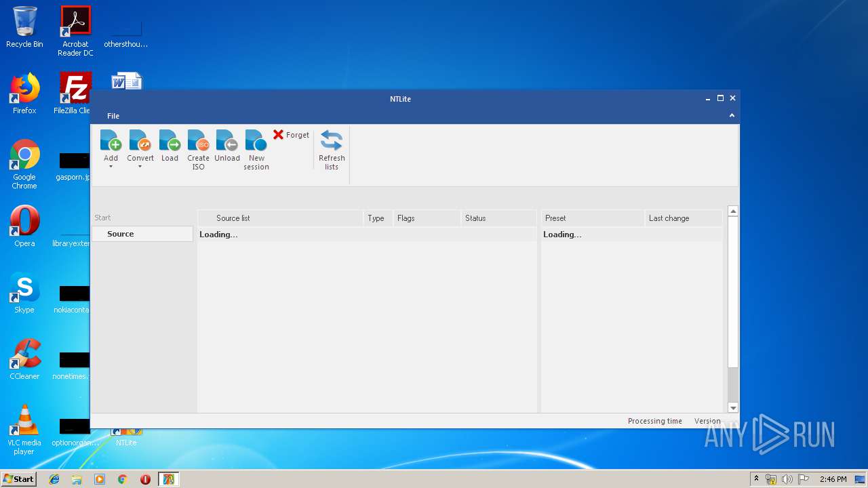Screen dimensions: 868x488
Task: Click the scrollbar up arrow in NTLite
Action: click(x=733, y=211)
